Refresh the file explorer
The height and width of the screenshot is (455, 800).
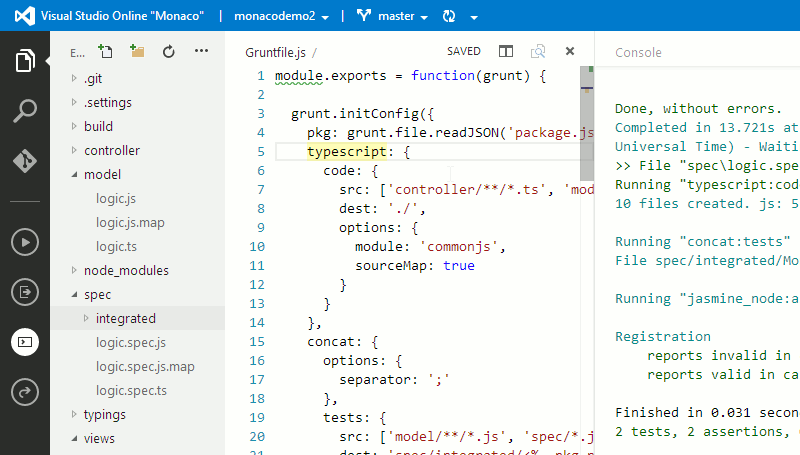pos(169,51)
